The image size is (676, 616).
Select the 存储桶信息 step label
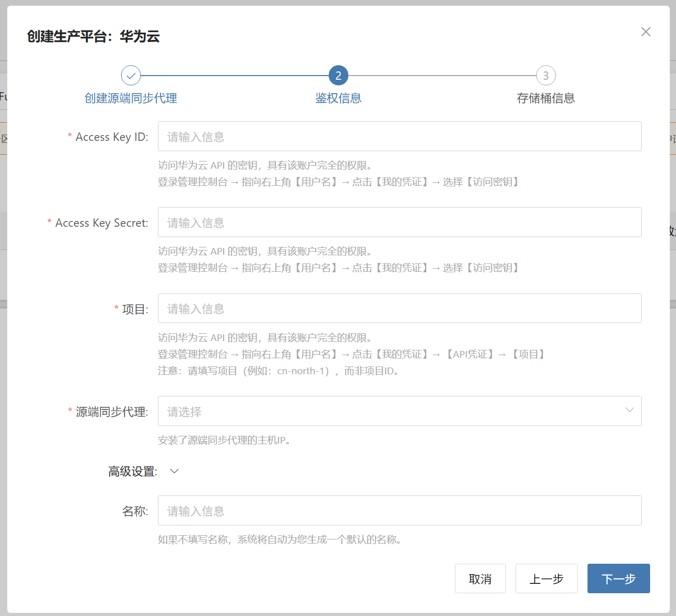click(546, 98)
